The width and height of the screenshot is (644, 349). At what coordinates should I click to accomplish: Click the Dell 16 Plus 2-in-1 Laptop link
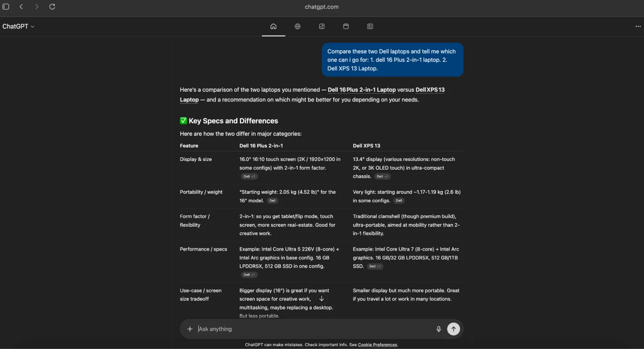[x=361, y=90]
